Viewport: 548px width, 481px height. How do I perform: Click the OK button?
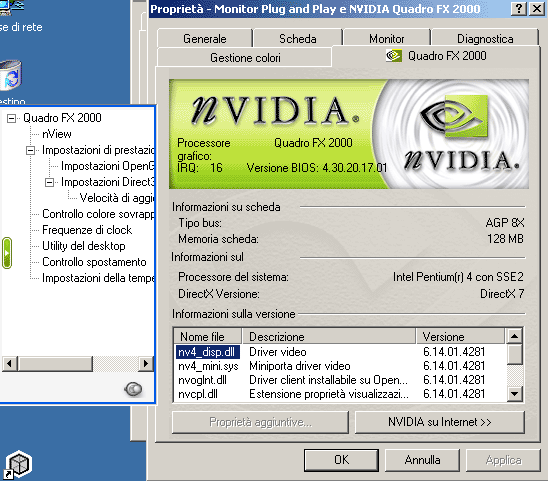(x=341, y=460)
